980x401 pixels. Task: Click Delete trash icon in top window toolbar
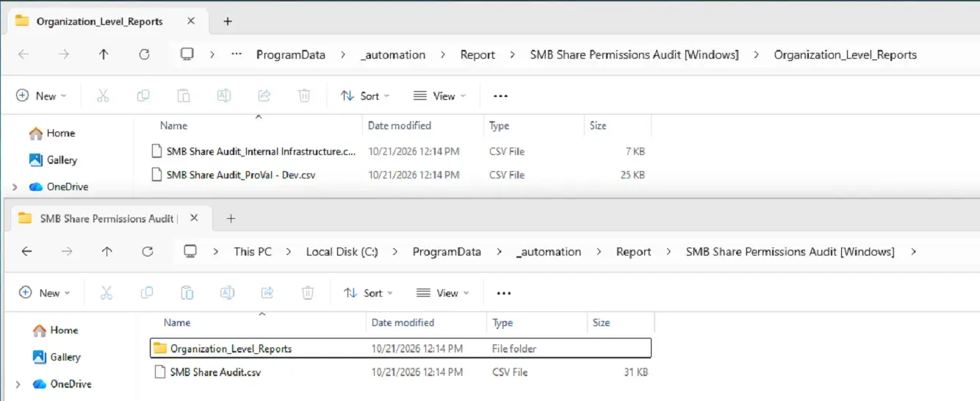304,96
